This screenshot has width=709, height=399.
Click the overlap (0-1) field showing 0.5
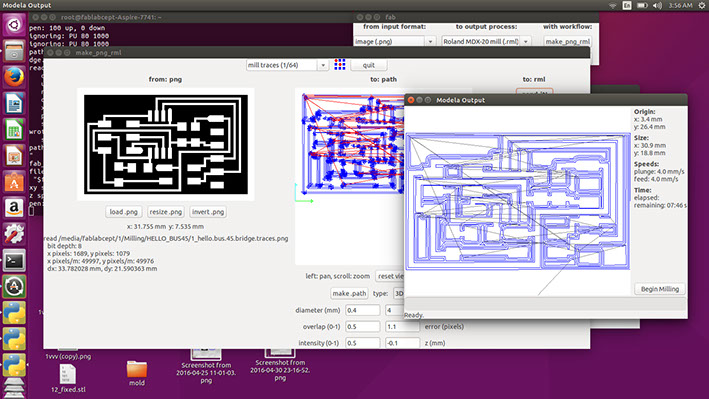(x=363, y=326)
